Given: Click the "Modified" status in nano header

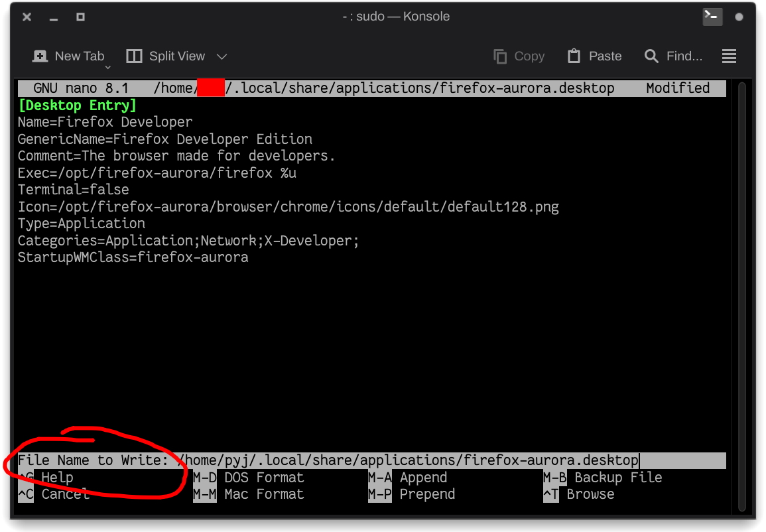Looking at the screenshot, I should (678, 88).
